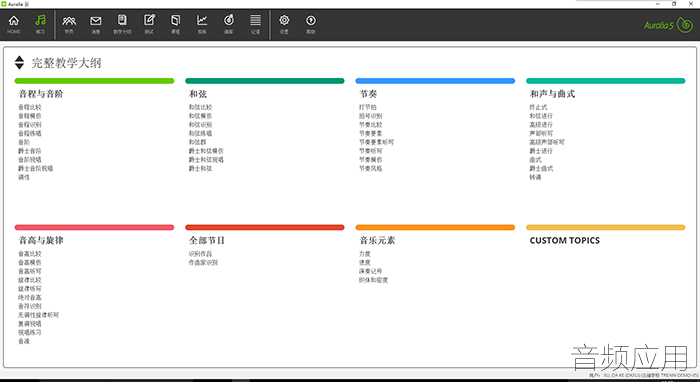Open the 打节拍 topic
700x382 pixels.
[x=367, y=107]
